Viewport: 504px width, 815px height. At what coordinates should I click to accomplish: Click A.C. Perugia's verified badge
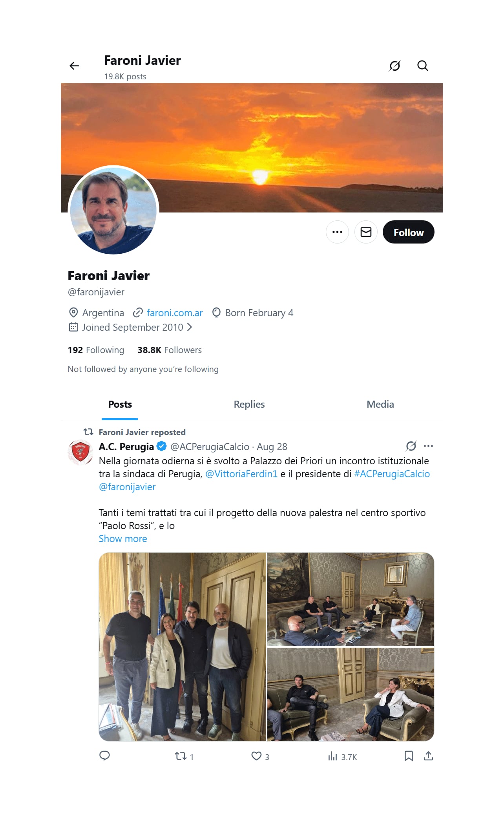[161, 446]
